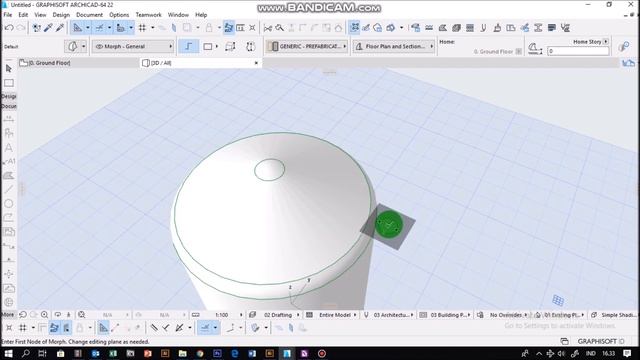640x360 pixels.
Task: Open the File menu
Action: click(8, 15)
